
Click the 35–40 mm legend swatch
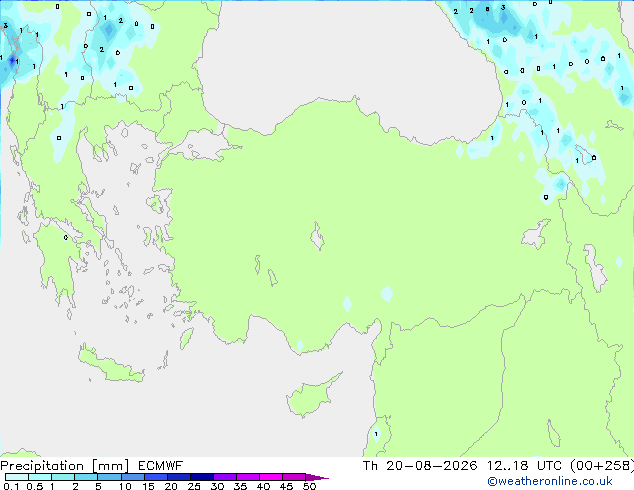247,477
